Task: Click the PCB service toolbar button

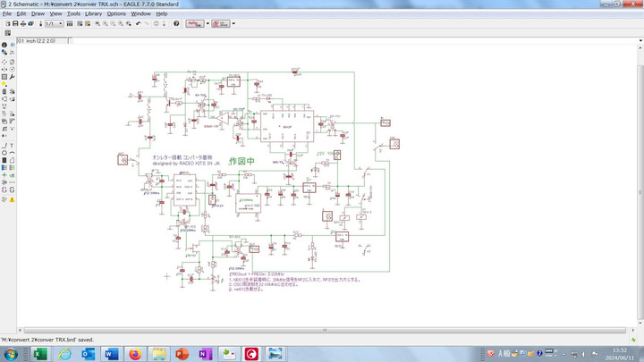Action: (221, 23)
